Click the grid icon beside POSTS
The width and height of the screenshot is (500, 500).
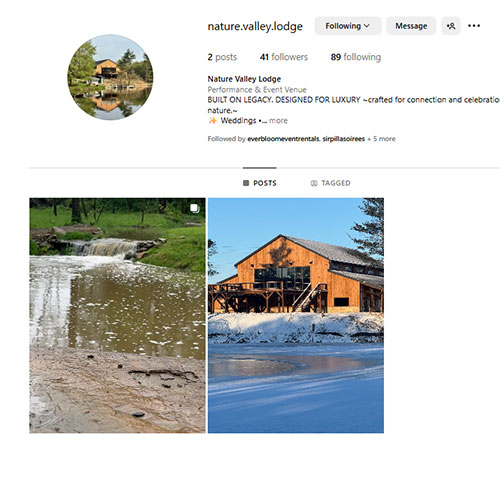[246, 183]
